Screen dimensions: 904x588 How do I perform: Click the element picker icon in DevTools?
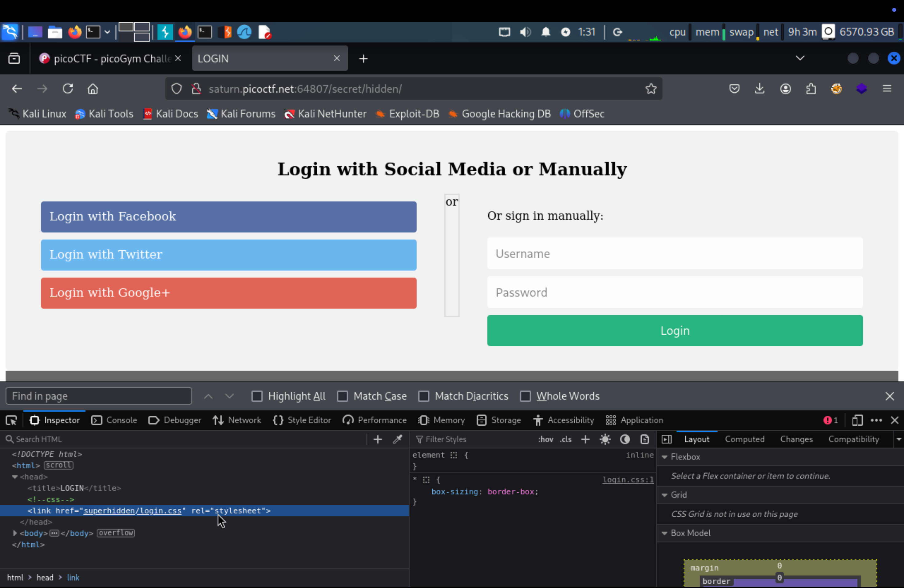(x=11, y=420)
